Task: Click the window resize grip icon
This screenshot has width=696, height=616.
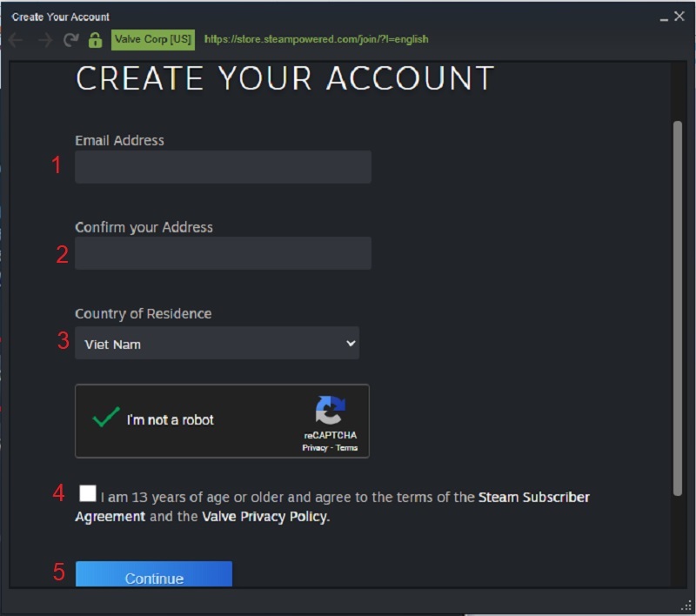Action: point(686,606)
